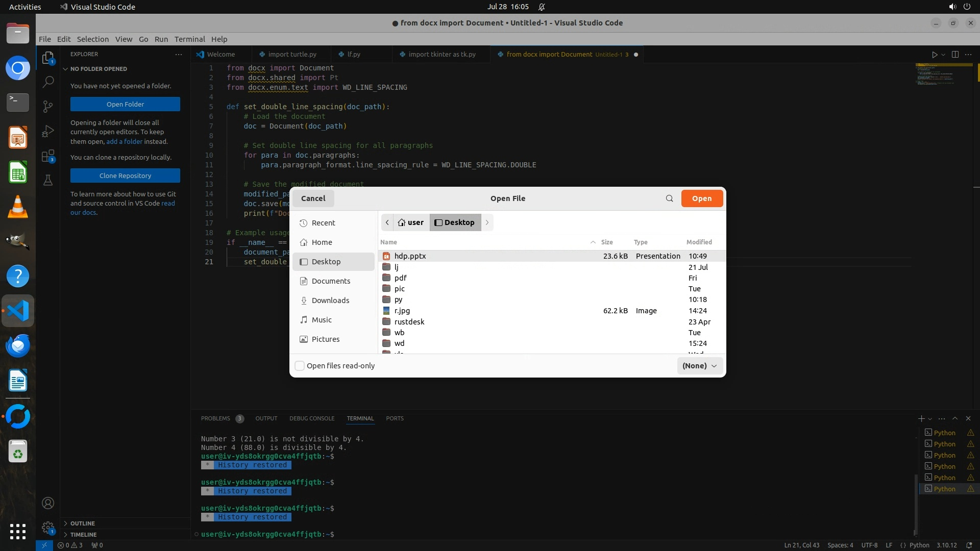Expand the TIMELINE section
980x551 pixels.
(x=83, y=535)
